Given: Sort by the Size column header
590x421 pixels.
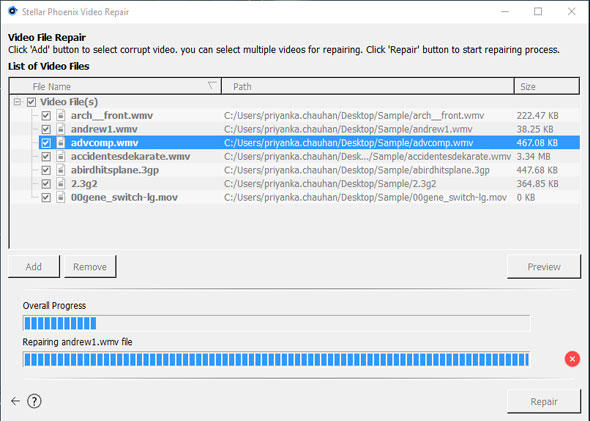Looking at the screenshot, I should point(546,86).
